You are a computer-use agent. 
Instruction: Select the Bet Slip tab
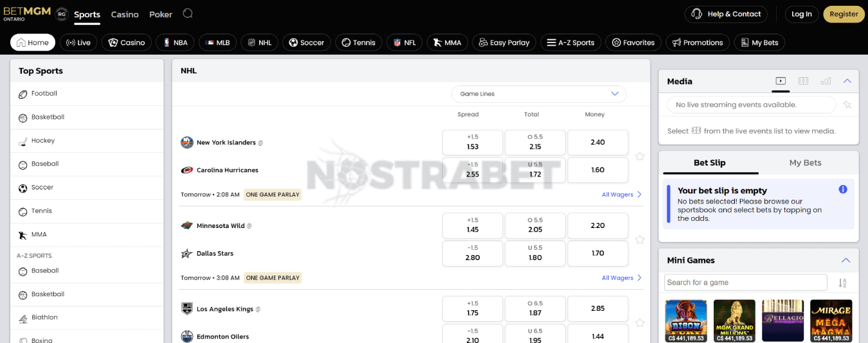point(710,163)
